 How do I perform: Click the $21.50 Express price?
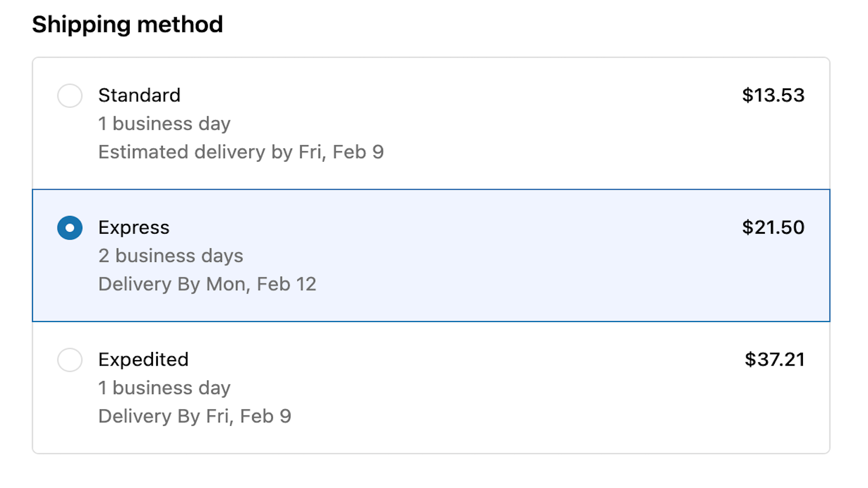pos(774,228)
